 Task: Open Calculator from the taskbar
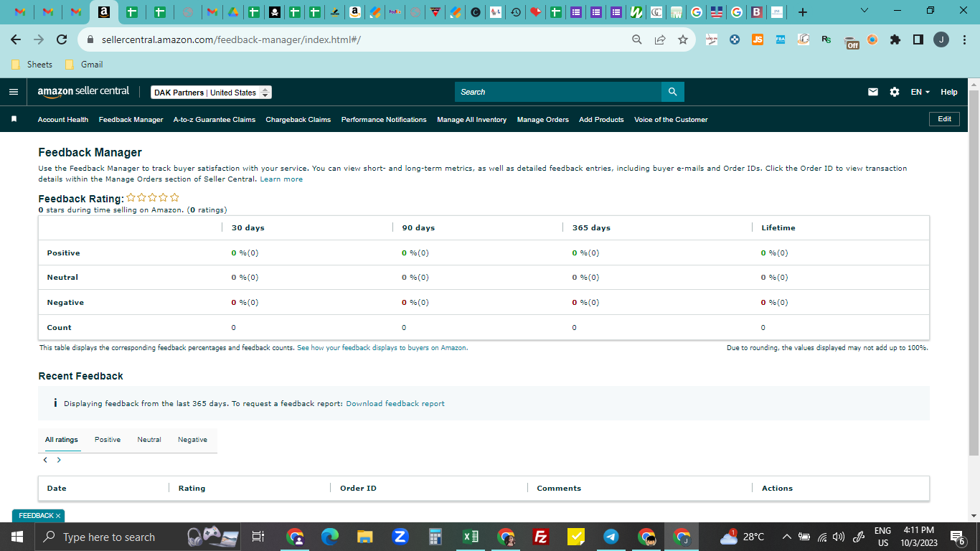435,537
